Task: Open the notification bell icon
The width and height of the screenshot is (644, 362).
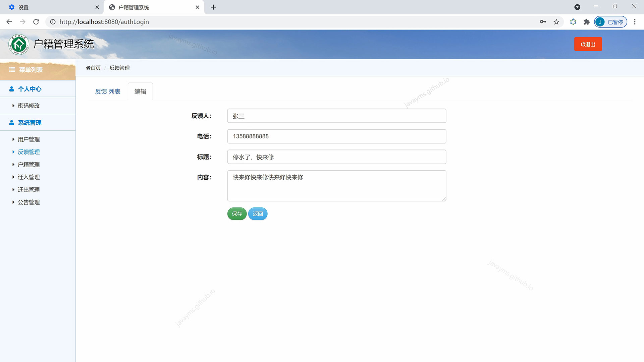Action: coord(573,21)
